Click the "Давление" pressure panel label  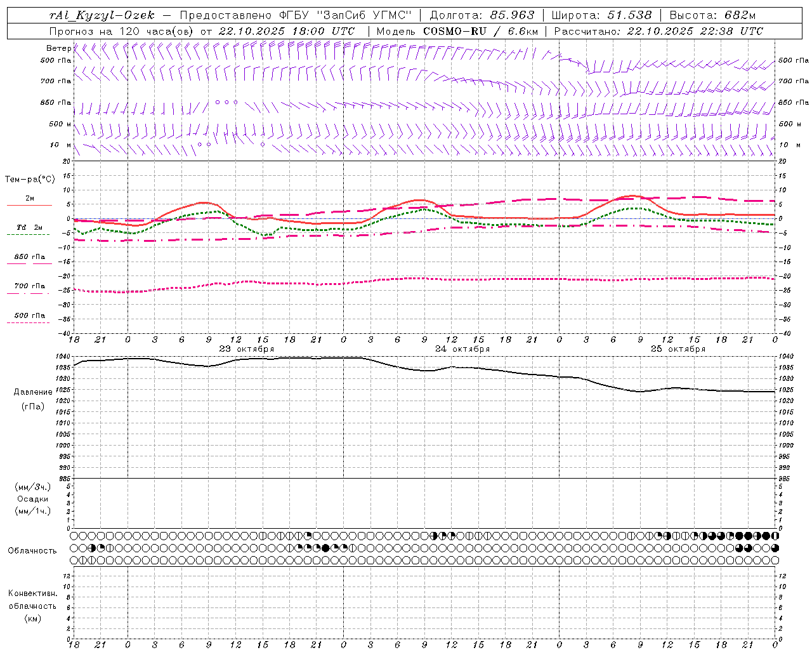point(33,392)
